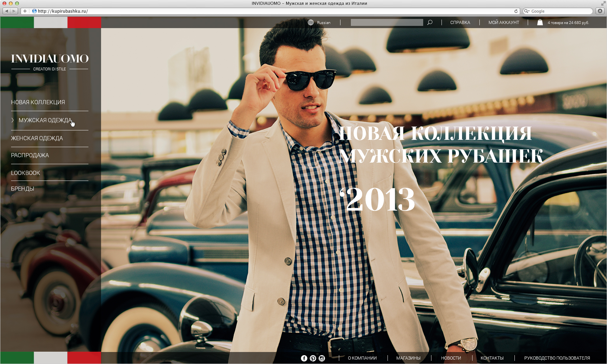The width and height of the screenshot is (607, 364).
Task: Open the КОНТАКТЫ footer link
Action: tap(492, 358)
